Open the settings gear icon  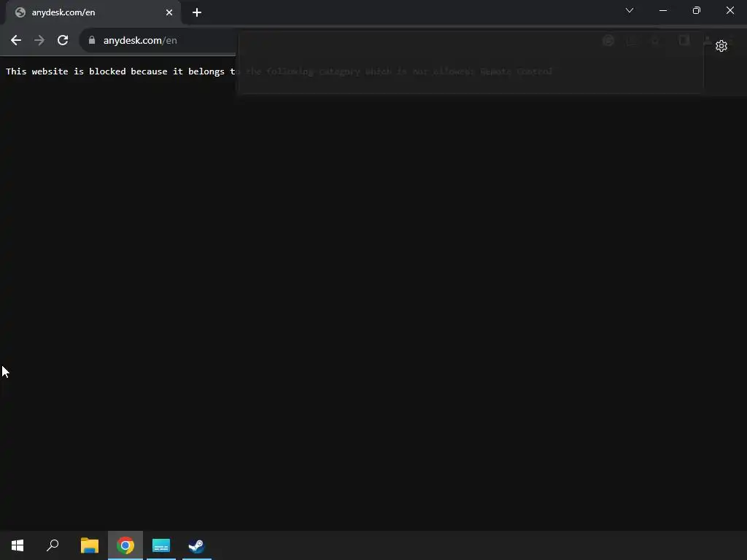tap(721, 46)
